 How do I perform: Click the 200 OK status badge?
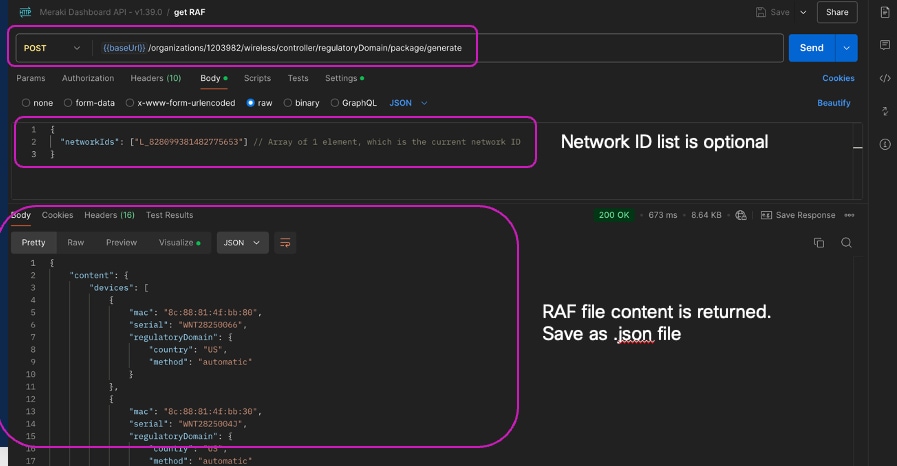click(614, 215)
